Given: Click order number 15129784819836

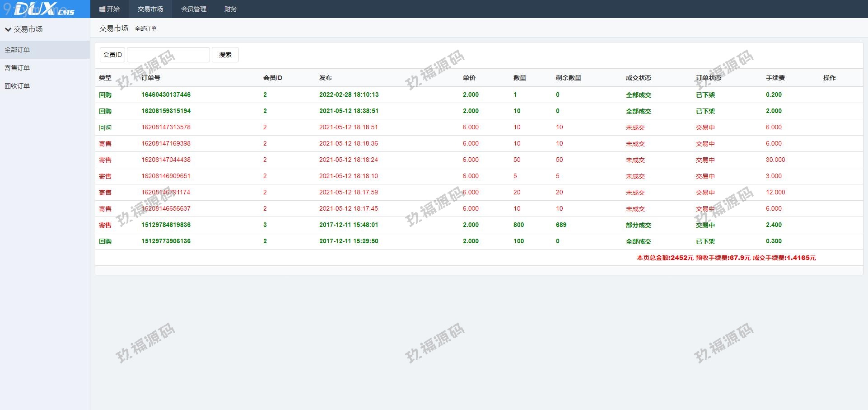Looking at the screenshot, I should pos(166,225).
